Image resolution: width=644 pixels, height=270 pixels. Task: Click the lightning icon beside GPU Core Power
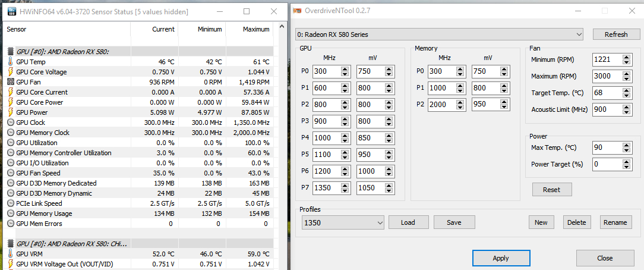10,102
